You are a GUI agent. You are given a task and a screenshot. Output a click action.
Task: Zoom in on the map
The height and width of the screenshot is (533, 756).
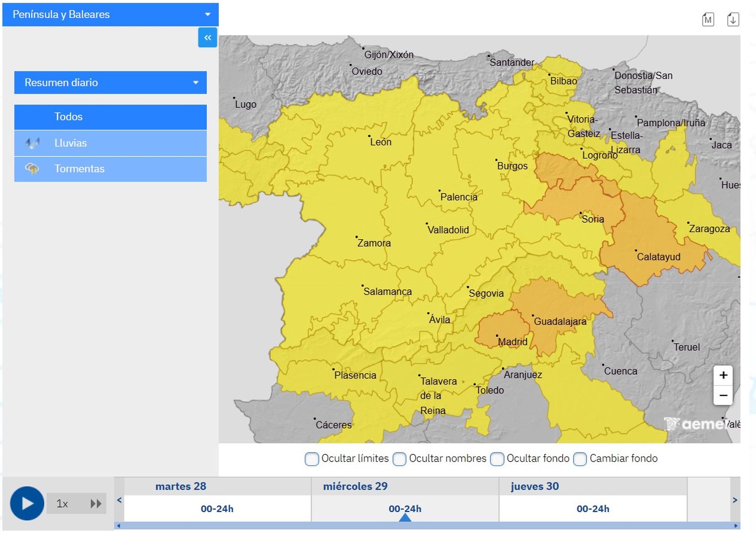(x=723, y=375)
